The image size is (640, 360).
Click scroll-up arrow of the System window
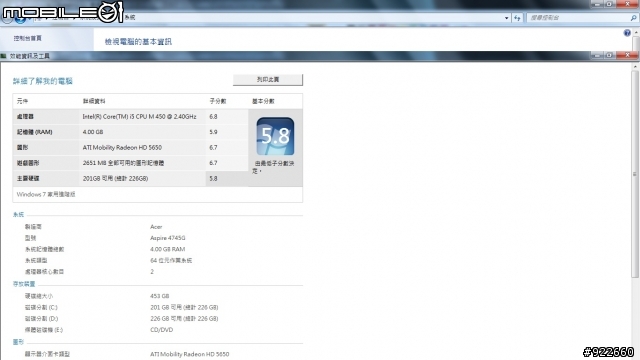click(x=636, y=33)
